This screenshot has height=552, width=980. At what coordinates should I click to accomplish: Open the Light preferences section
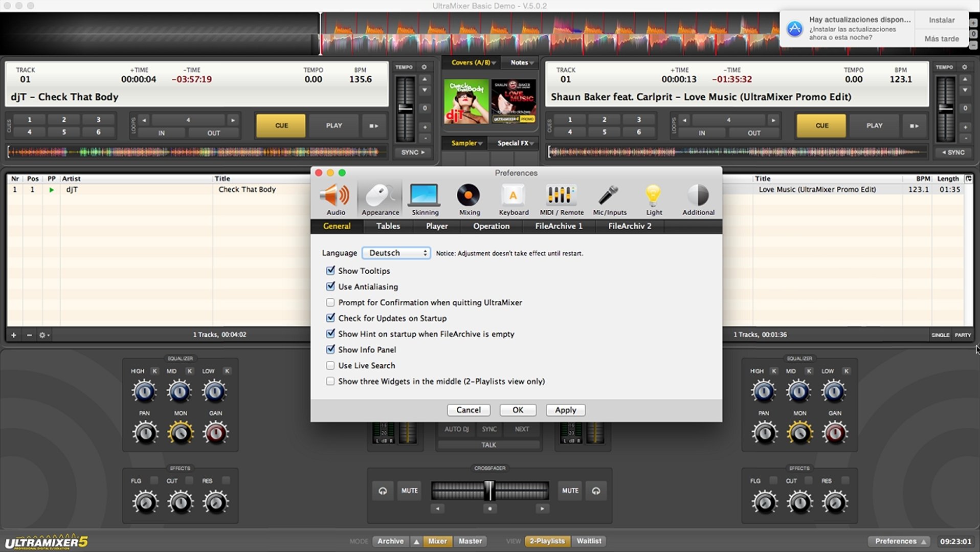click(x=654, y=200)
